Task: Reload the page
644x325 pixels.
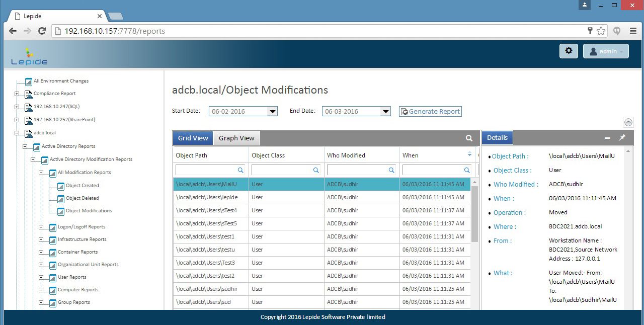Action: coord(42,31)
